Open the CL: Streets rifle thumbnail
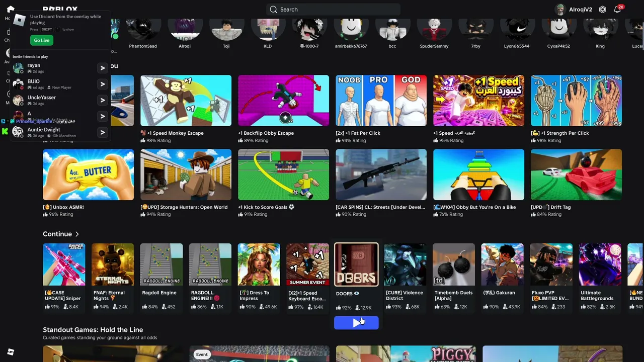 click(x=381, y=174)
